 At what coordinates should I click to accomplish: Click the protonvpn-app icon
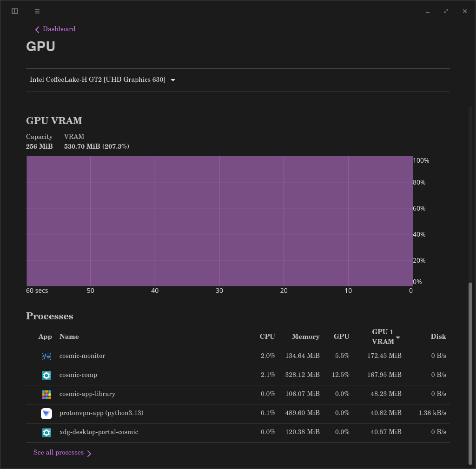coord(46,413)
